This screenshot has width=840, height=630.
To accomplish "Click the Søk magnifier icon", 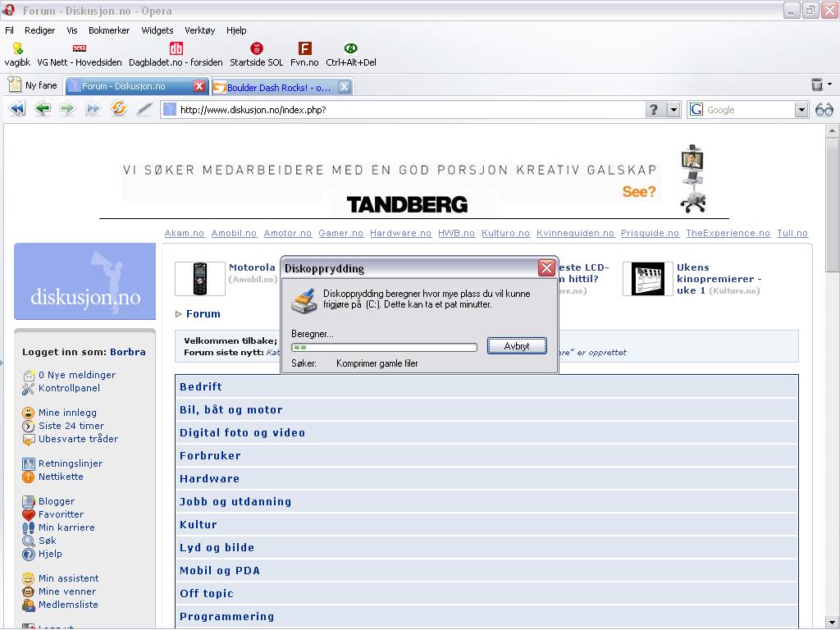I will (x=29, y=541).
